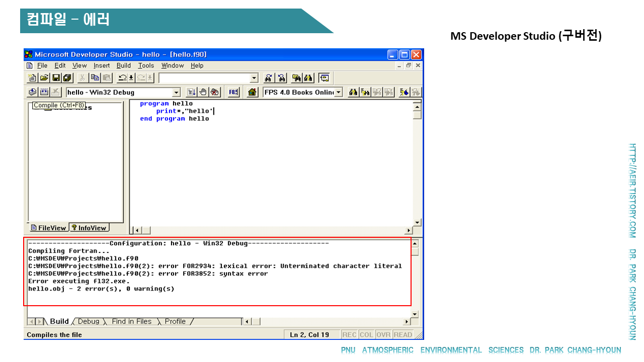The image size is (644, 362).
Task: Click the Copy icon in the toolbar
Action: [x=95, y=78]
